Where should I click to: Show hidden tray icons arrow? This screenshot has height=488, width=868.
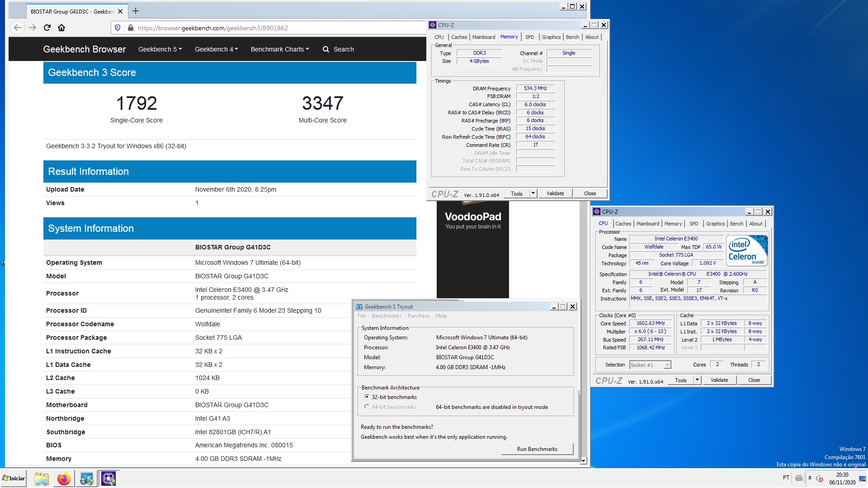810,478
